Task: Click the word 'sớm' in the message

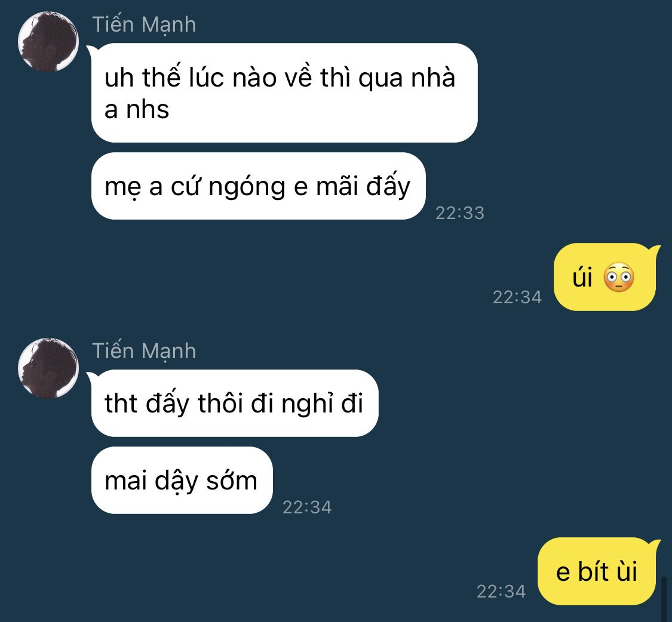Action: [x=231, y=481]
